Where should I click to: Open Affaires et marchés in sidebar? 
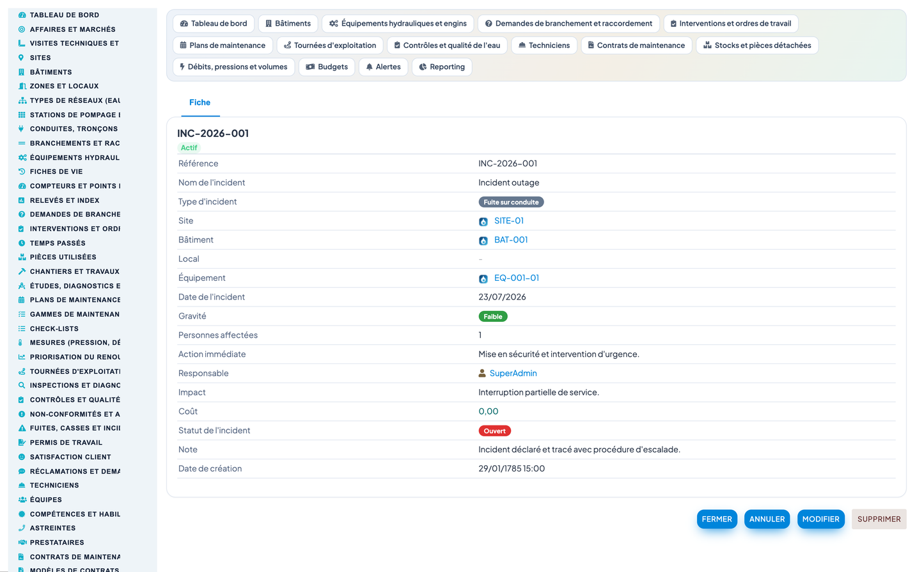[73, 29]
